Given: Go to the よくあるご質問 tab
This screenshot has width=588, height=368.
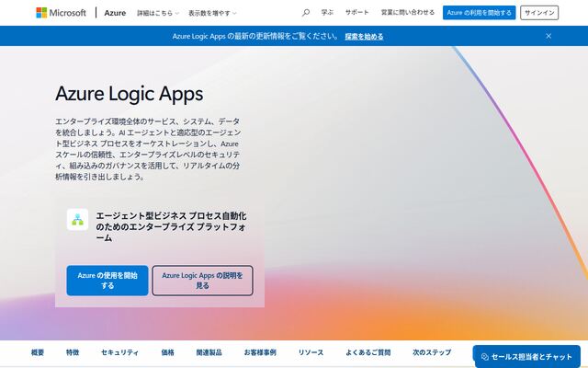Looking at the screenshot, I should pyautogui.click(x=367, y=352).
